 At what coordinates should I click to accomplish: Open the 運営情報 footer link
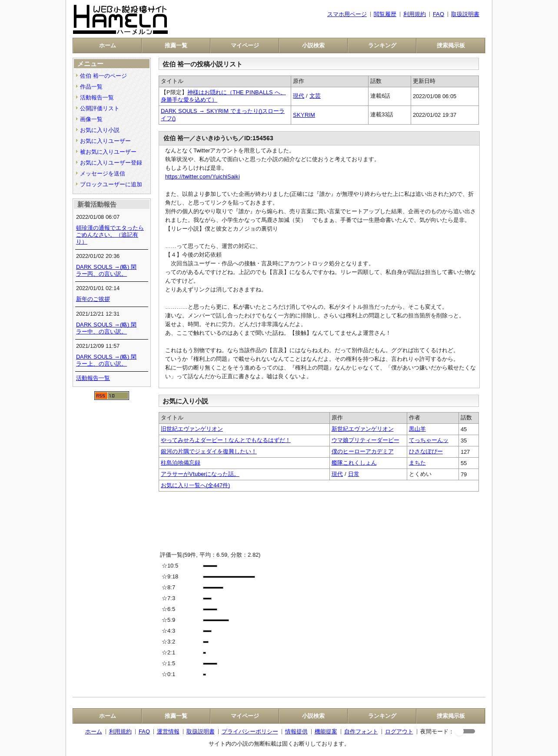(x=168, y=732)
